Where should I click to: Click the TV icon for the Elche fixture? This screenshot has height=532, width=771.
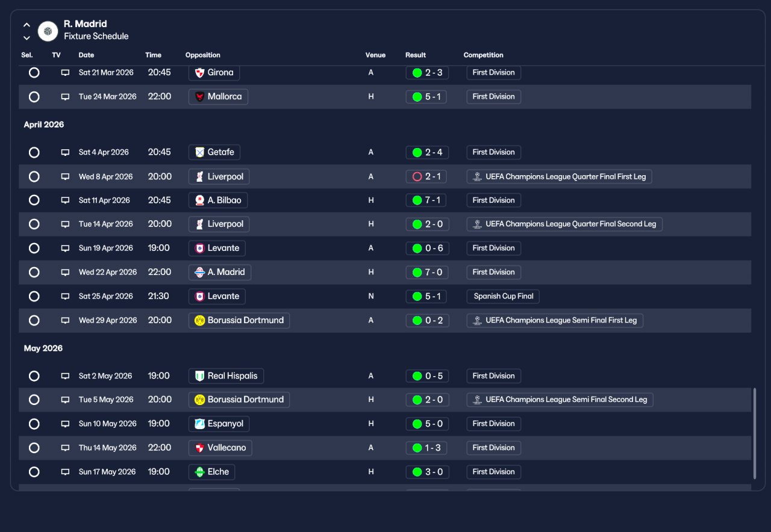pyautogui.click(x=65, y=472)
